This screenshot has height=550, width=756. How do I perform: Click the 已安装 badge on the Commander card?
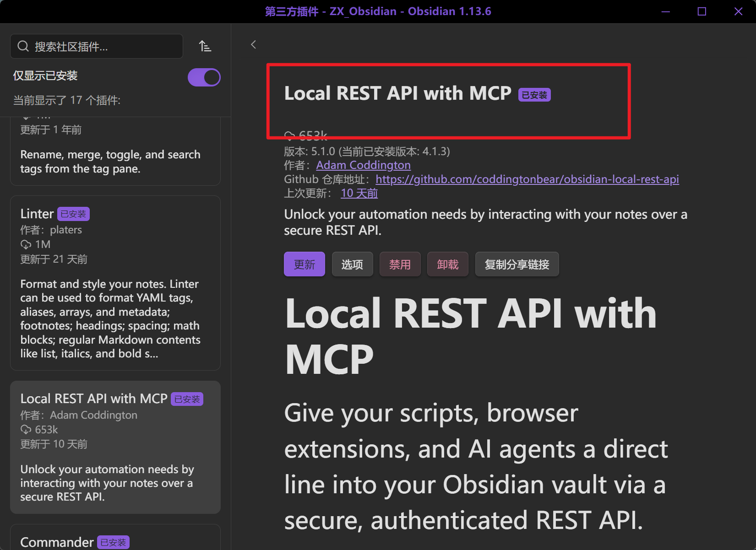[113, 542]
